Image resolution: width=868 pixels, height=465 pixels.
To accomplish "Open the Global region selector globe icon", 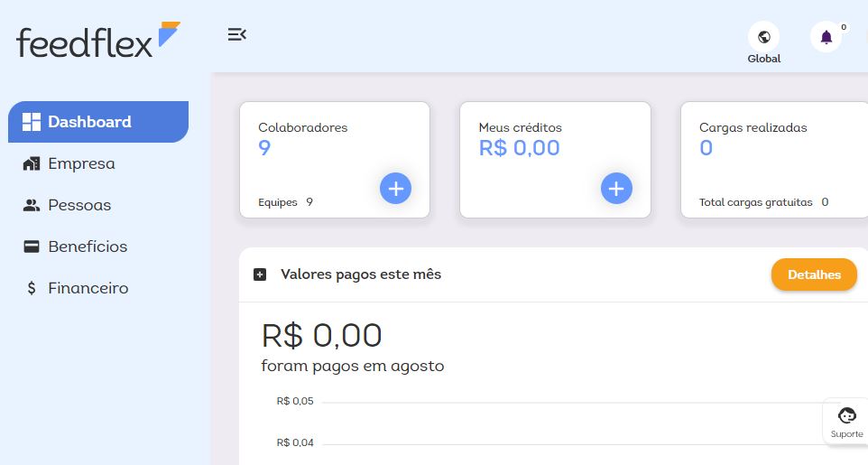I will 764,37.
